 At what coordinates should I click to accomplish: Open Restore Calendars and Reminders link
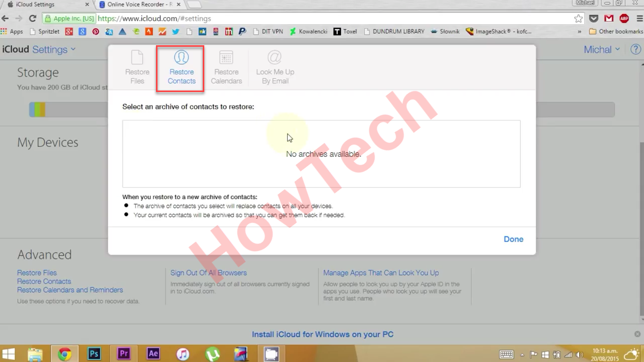(70, 290)
